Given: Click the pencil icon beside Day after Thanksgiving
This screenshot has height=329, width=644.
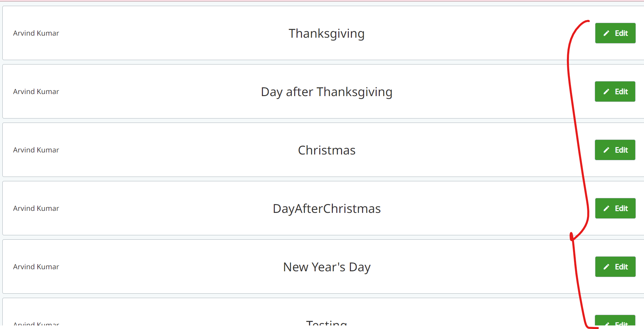Looking at the screenshot, I should click(606, 92).
